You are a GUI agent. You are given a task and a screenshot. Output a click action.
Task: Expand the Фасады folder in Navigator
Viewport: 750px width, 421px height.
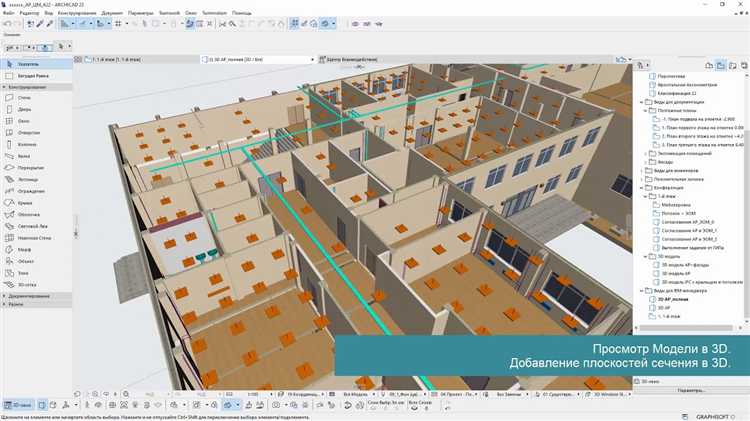[645, 162]
